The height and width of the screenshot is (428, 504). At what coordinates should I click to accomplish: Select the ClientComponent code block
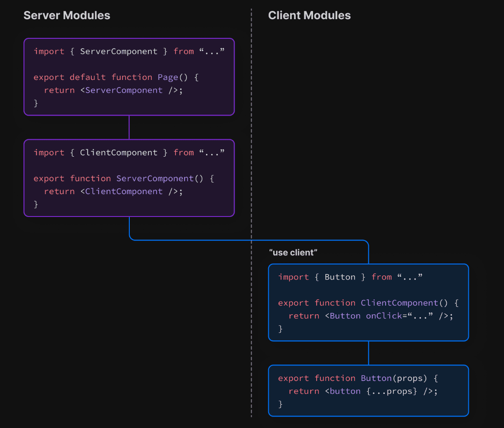(368, 302)
